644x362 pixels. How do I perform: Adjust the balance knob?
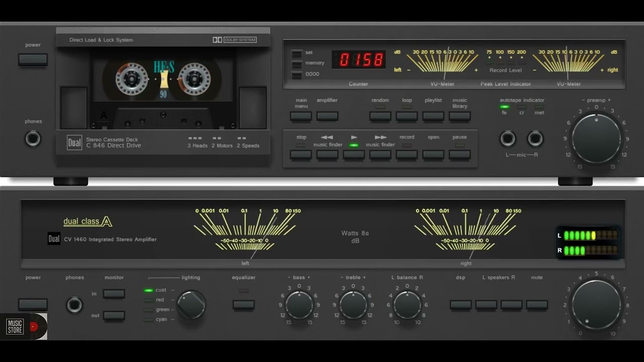click(x=407, y=305)
